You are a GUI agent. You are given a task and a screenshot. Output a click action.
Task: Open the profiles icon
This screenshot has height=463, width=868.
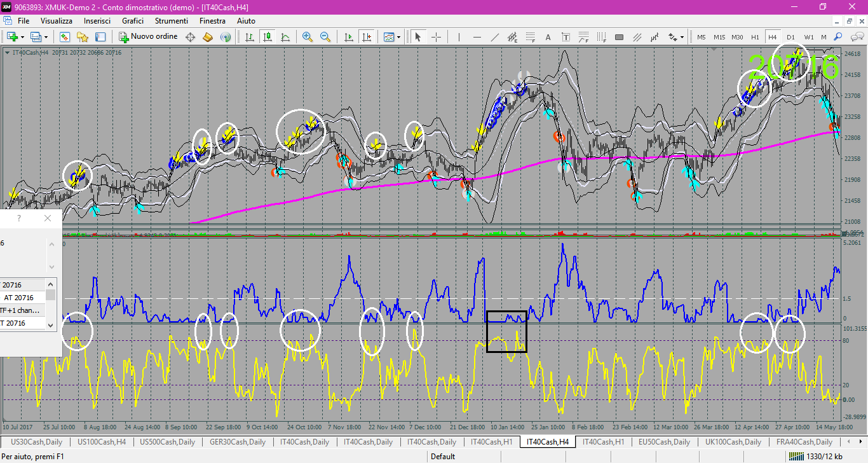point(36,37)
